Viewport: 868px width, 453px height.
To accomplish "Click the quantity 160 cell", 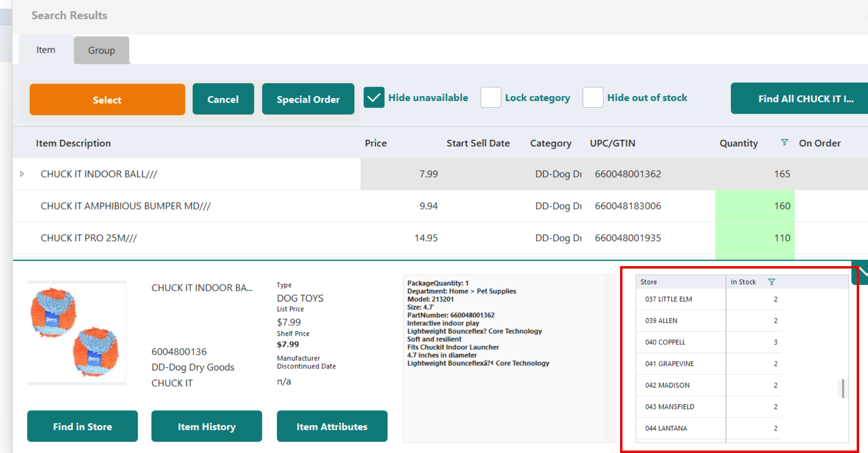I will (x=755, y=206).
